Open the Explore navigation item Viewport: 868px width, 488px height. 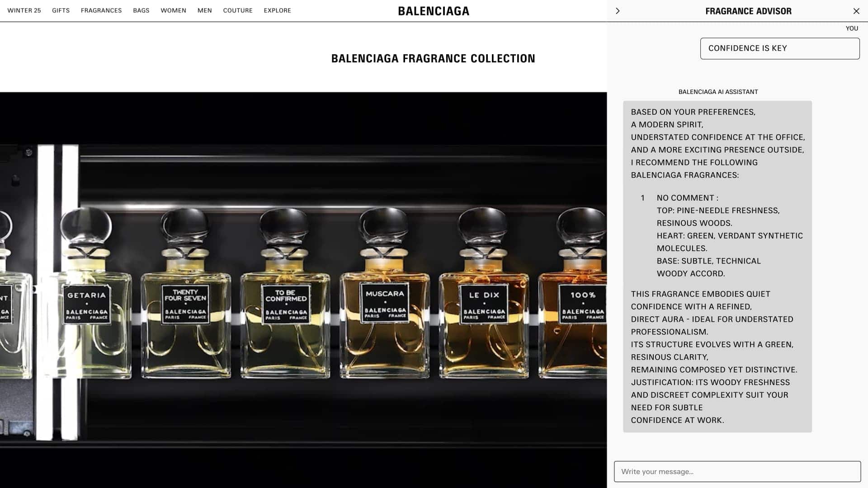coord(277,10)
